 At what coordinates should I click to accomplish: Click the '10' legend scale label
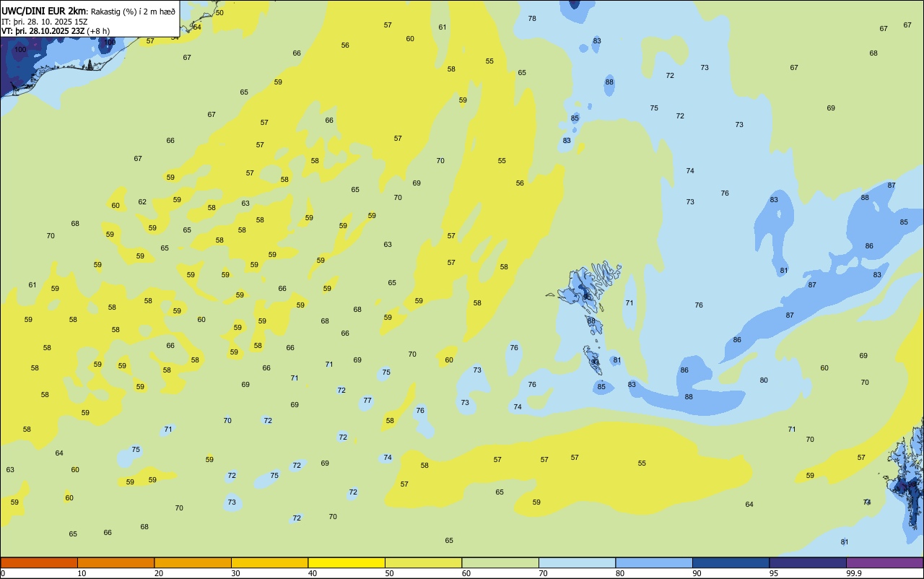coord(82,573)
